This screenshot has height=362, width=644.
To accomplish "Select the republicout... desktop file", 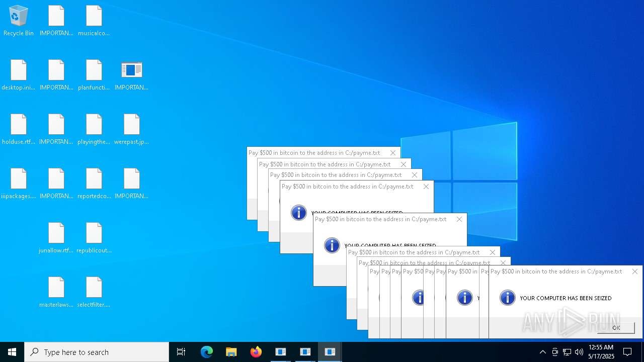I will point(94,238).
